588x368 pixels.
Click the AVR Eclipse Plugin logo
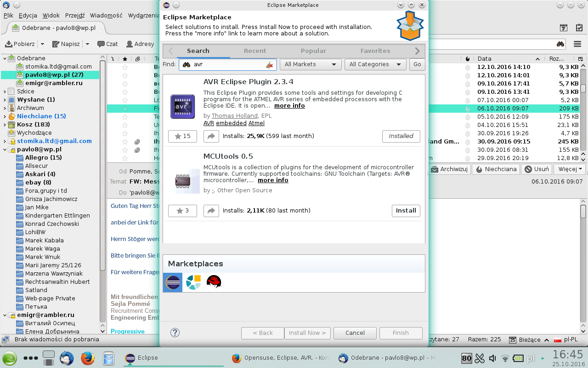[x=182, y=107]
